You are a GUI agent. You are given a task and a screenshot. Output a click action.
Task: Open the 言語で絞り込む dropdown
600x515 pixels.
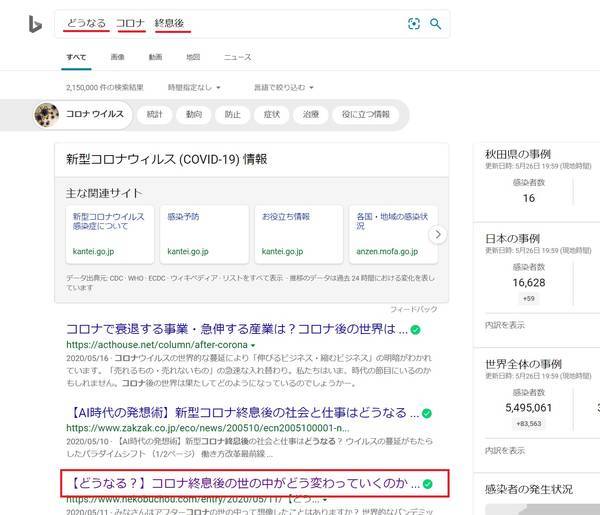point(284,88)
